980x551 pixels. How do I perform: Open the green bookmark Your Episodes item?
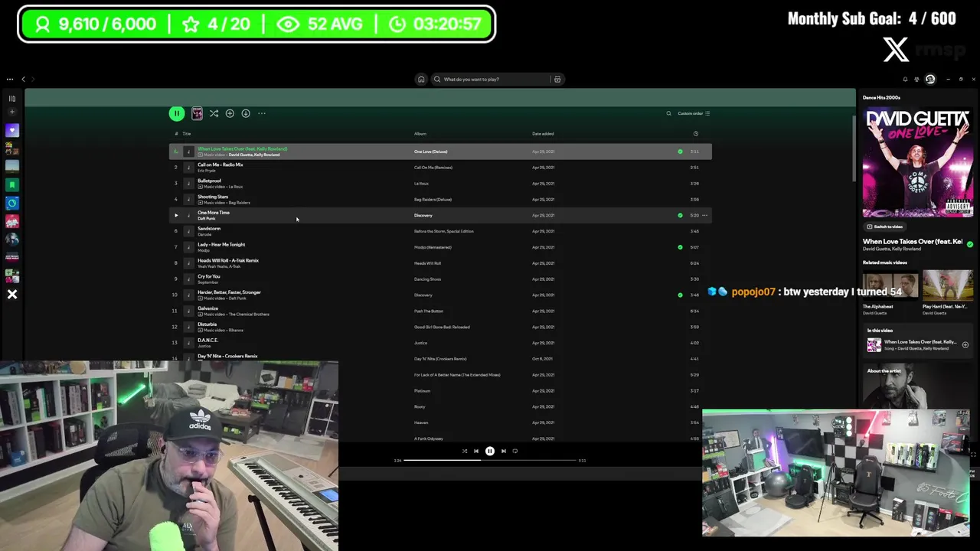(x=11, y=184)
